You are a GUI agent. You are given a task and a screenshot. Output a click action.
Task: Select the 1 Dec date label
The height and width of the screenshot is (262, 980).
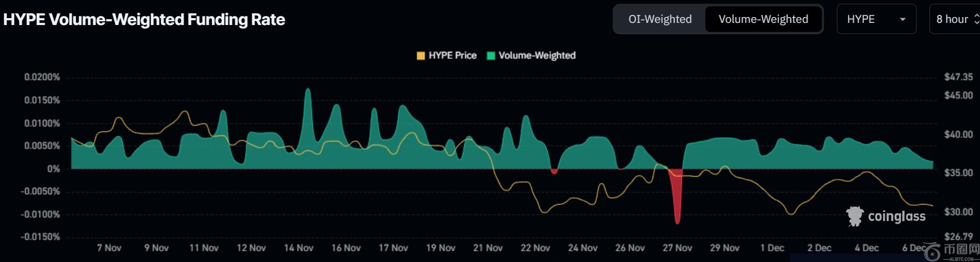click(x=772, y=248)
